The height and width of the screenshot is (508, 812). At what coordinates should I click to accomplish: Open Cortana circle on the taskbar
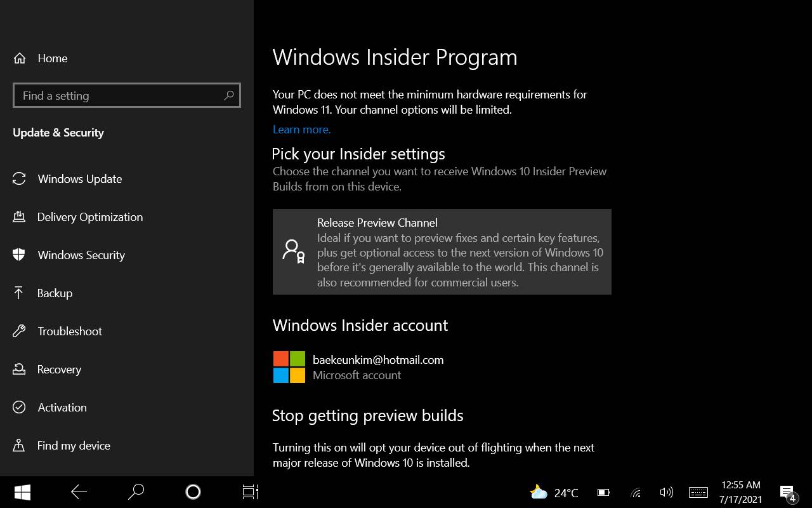(193, 492)
